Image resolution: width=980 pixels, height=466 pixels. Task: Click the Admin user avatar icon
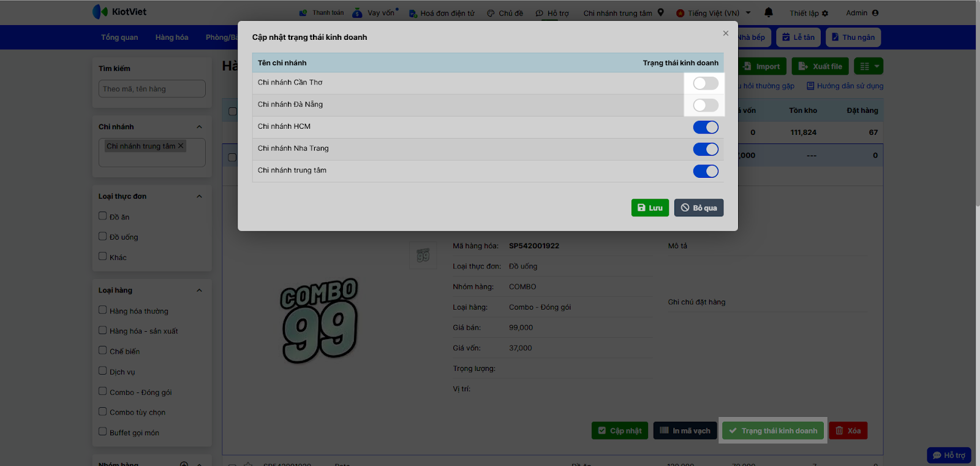875,13
